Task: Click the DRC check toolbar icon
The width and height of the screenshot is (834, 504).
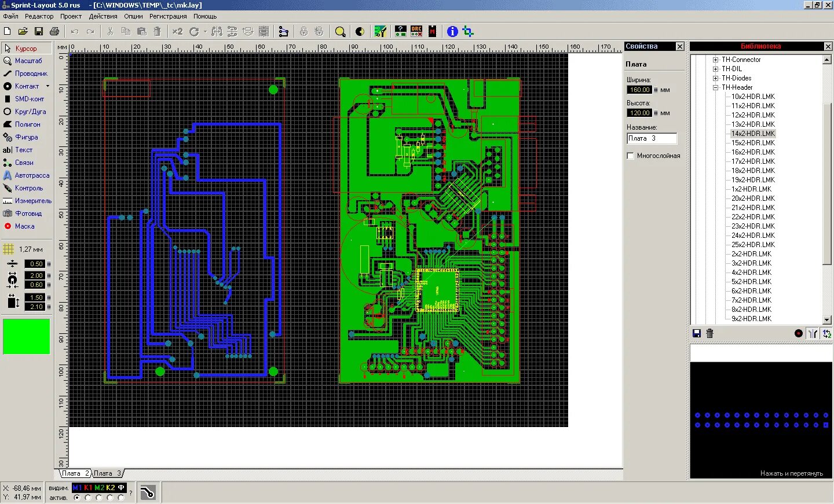Action: (416, 31)
